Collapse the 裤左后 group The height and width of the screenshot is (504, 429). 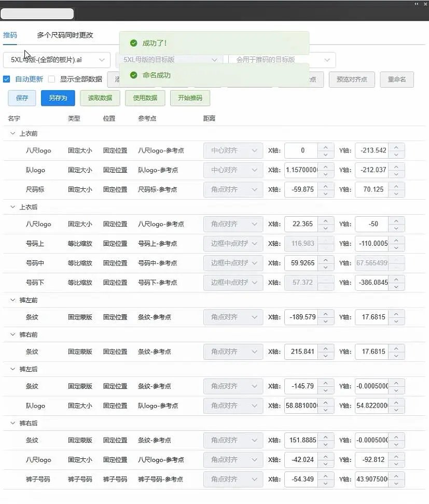pyautogui.click(x=12, y=369)
